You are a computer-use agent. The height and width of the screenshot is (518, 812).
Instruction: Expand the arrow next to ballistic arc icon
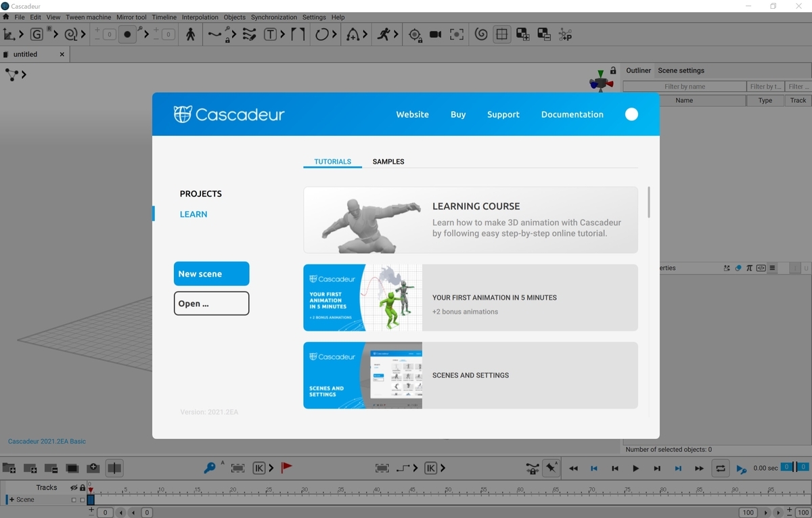[x=365, y=34]
